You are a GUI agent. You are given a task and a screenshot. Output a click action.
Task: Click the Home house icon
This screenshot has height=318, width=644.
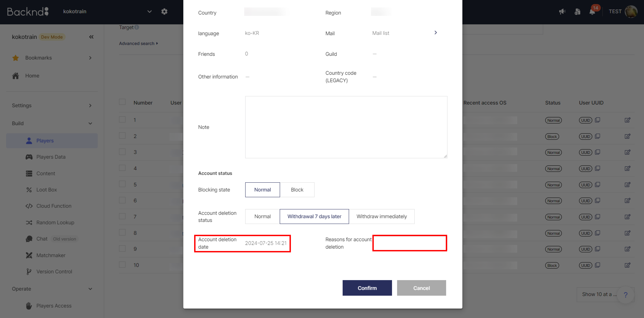point(15,76)
